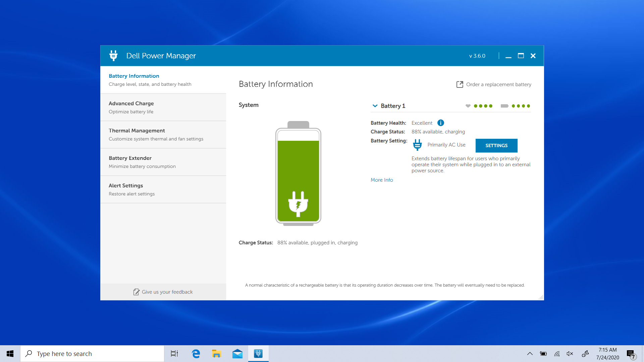Click the battery health heart icon
644x362 pixels.
coord(468,106)
